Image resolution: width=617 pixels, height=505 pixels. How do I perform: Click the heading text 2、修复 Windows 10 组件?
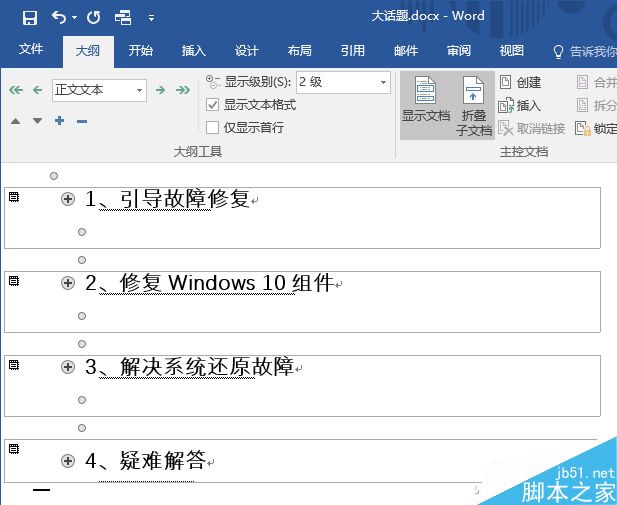[x=210, y=283]
